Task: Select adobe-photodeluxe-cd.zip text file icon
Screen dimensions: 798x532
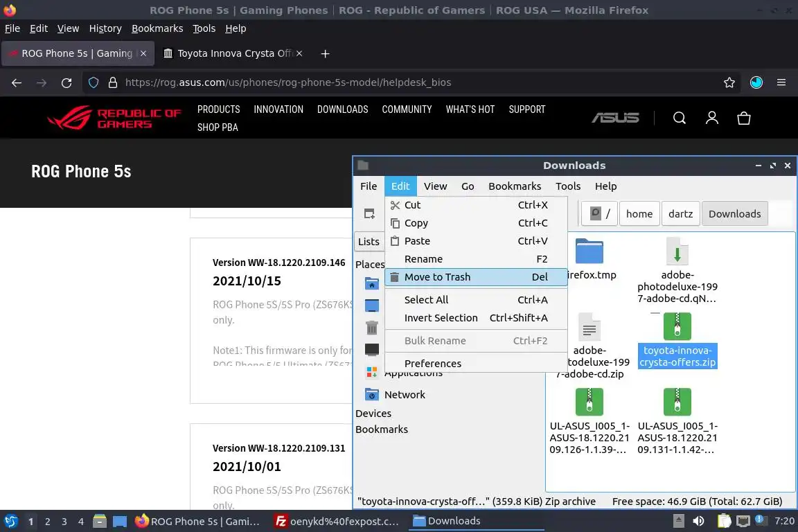Action: pyautogui.click(x=589, y=328)
